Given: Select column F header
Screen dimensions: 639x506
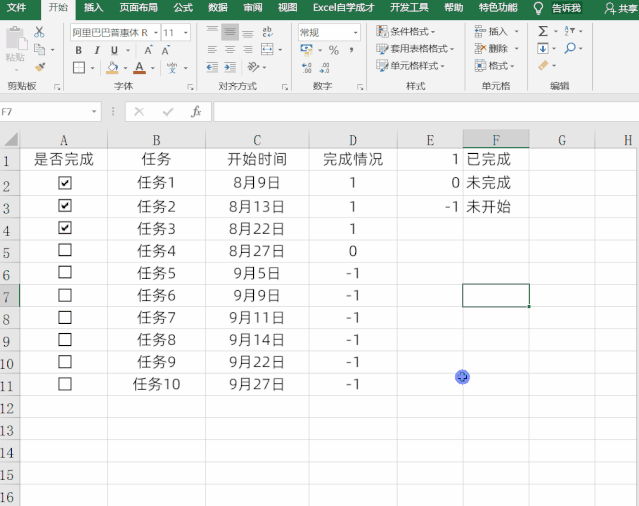Looking at the screenshot, I should click(496, 140).
